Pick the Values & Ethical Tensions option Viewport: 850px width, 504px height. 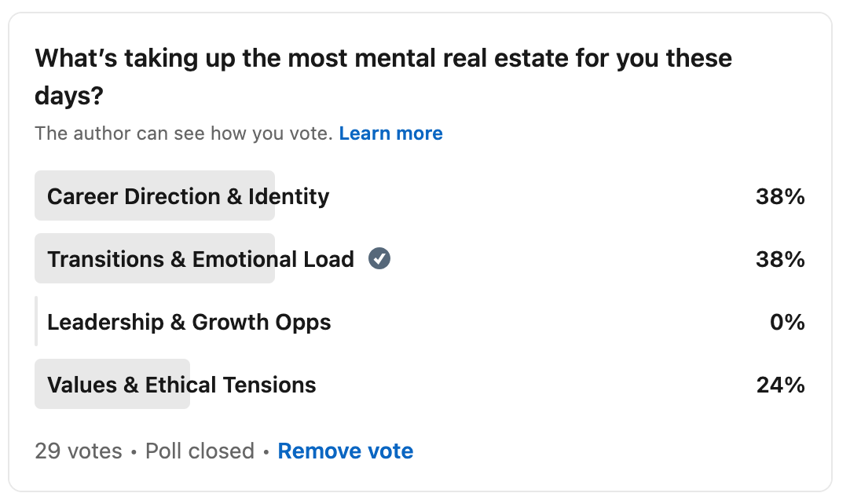(x=181, y=385)
